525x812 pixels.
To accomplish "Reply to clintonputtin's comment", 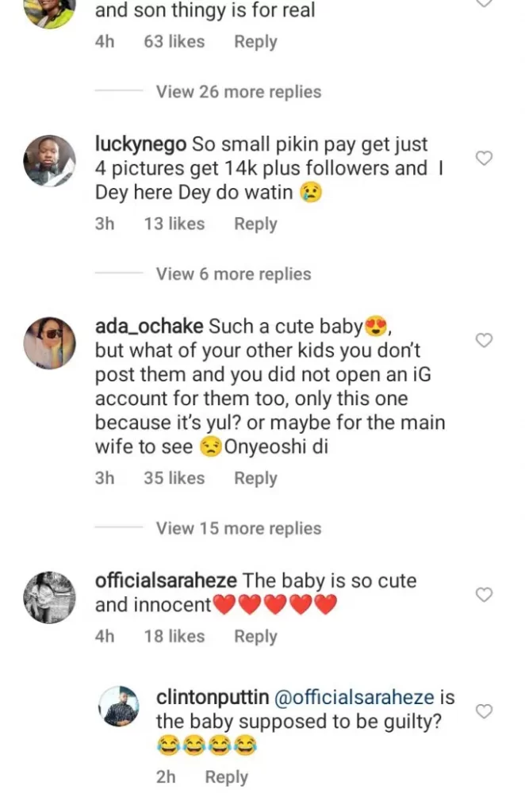I will 227,778.
